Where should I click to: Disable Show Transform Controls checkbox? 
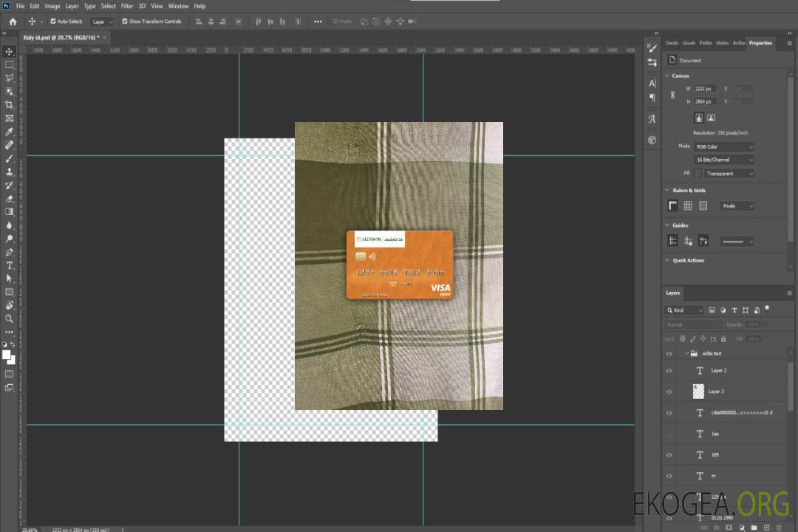[125, 21]
